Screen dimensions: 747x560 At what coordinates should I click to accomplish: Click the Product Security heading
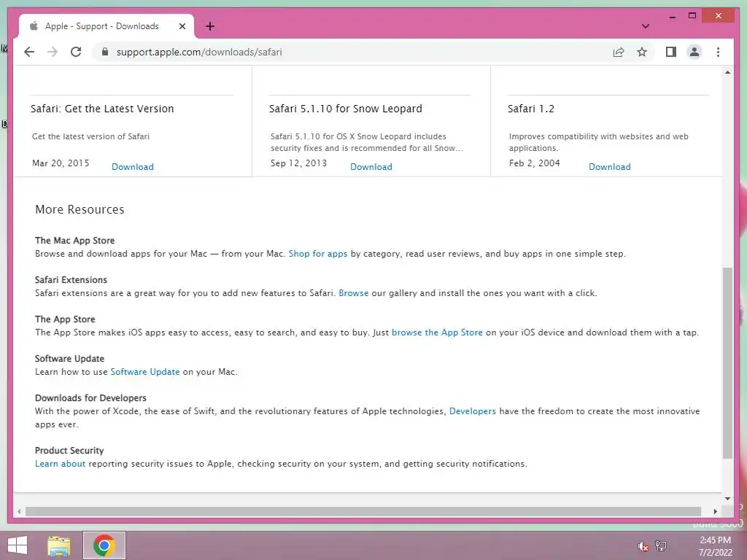click(69, 451)
